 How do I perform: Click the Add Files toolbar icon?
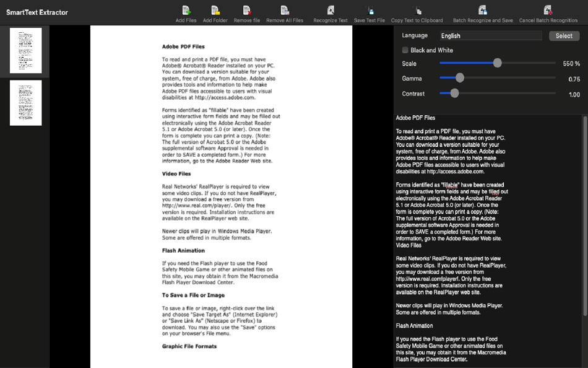point(186,10)
